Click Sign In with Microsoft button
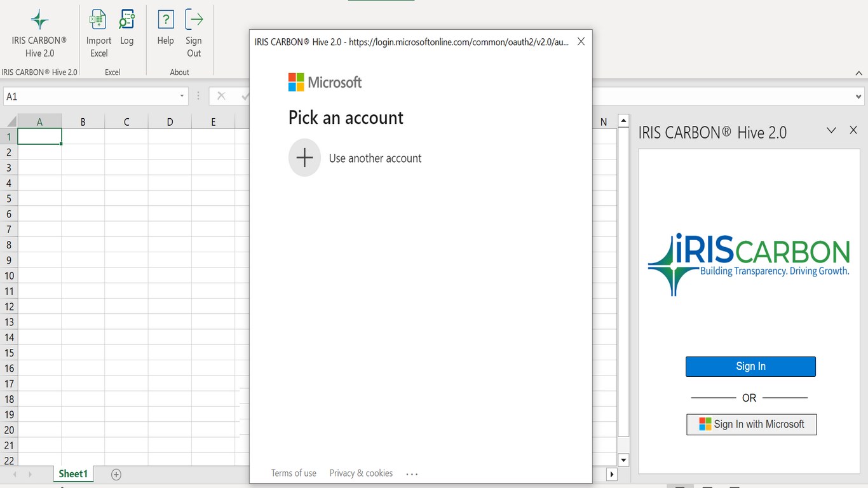Viewport: 868px width, 488px height. 751,424
